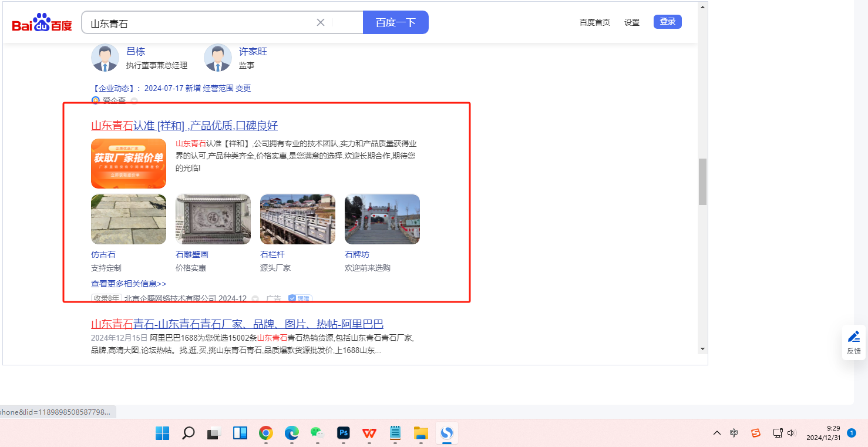The image size is (868, 447).
Task: Click the 保障 guarantee badge
Action: 300,298
